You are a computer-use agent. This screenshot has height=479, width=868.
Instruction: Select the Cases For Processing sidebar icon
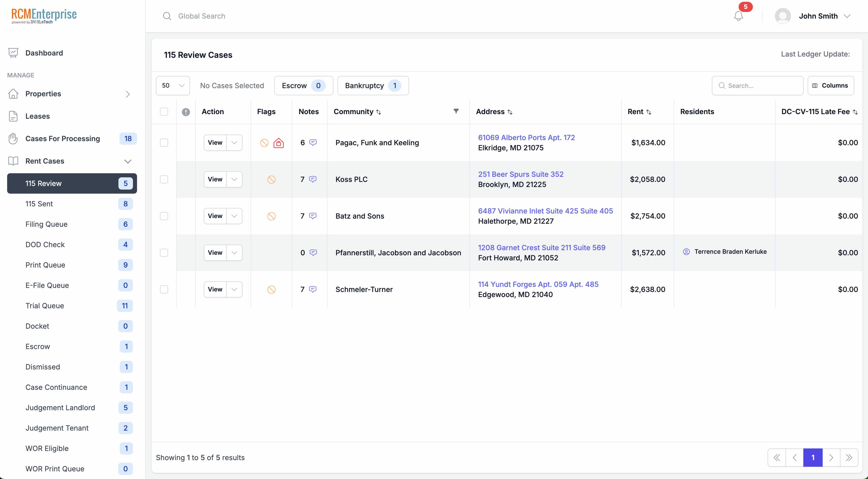tap(13, 139)
